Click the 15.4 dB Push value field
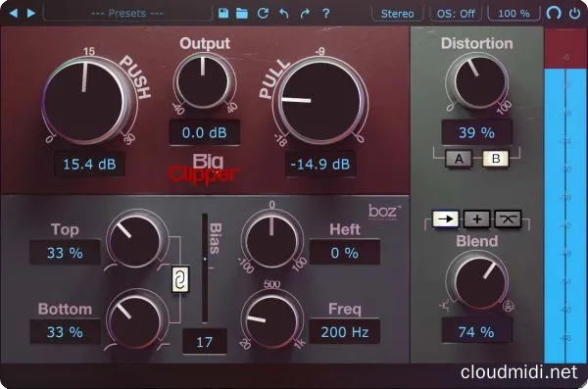 89,165
